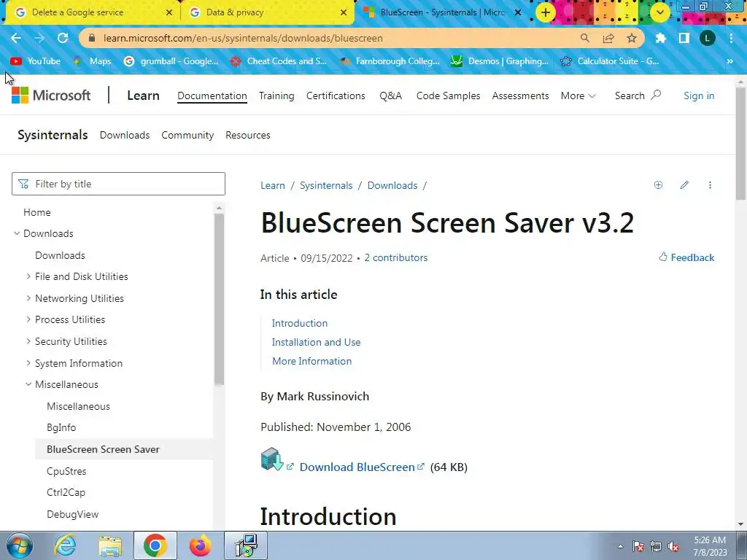Open the Cheat Codes bookmark
This screenshot has width=747, height=560.
click(x=278, y=61)
